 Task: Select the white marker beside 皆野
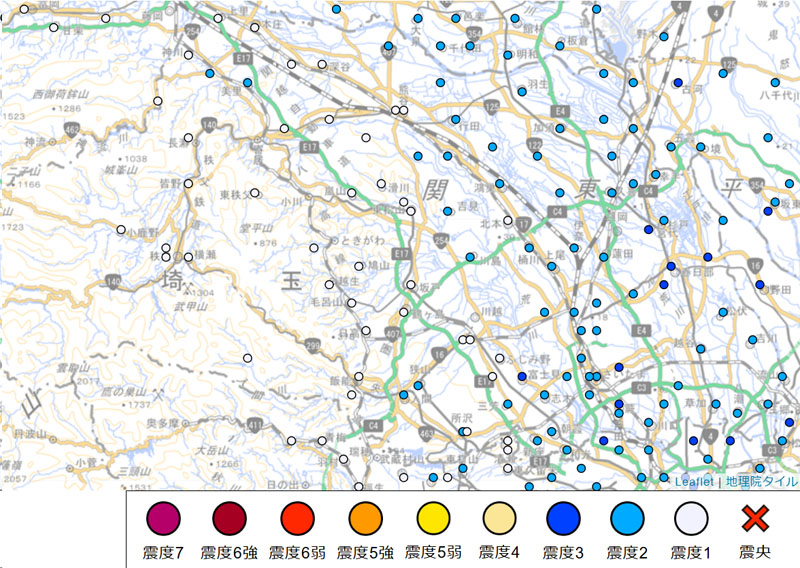[x=188, y=184]
